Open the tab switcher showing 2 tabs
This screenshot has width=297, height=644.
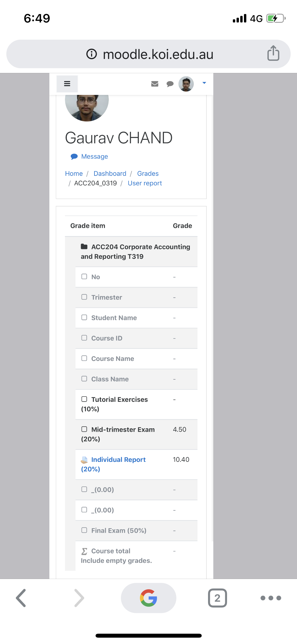217,598
